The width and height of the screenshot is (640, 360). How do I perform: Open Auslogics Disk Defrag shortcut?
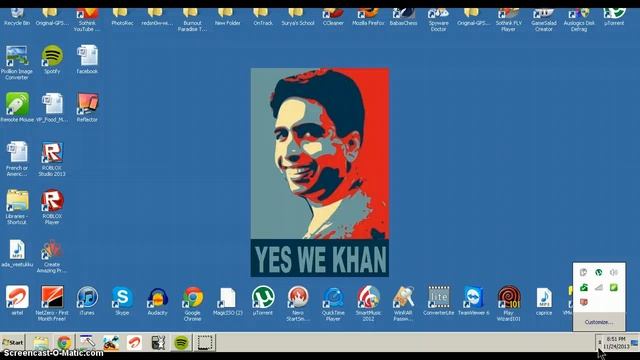pyautogui.click(x=579, y=20)
